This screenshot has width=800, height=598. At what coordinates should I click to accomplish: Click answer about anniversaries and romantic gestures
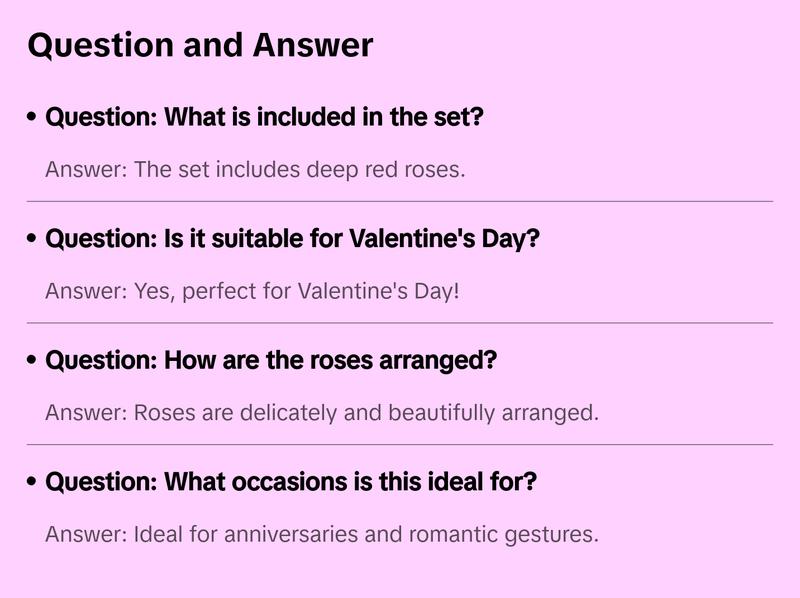coord(322,534)
